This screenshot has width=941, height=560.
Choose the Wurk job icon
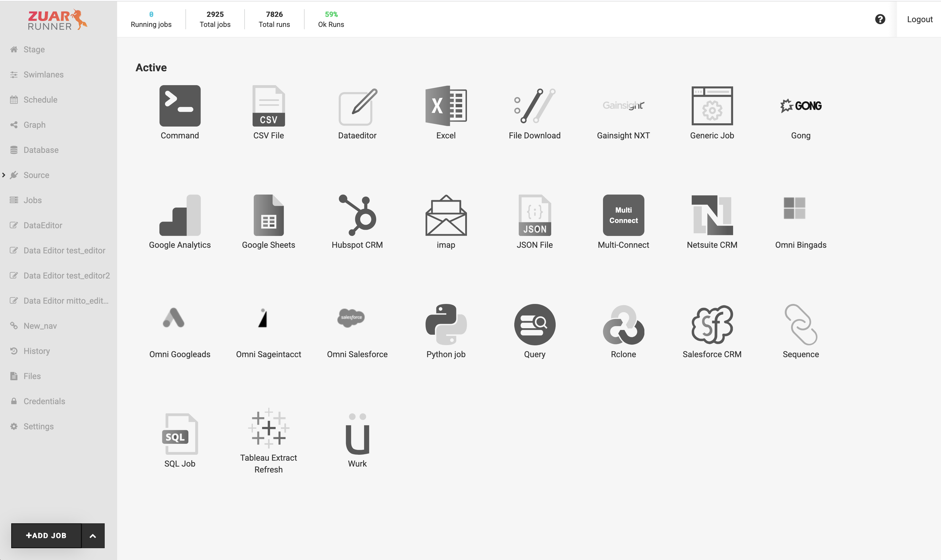point(357,434)
